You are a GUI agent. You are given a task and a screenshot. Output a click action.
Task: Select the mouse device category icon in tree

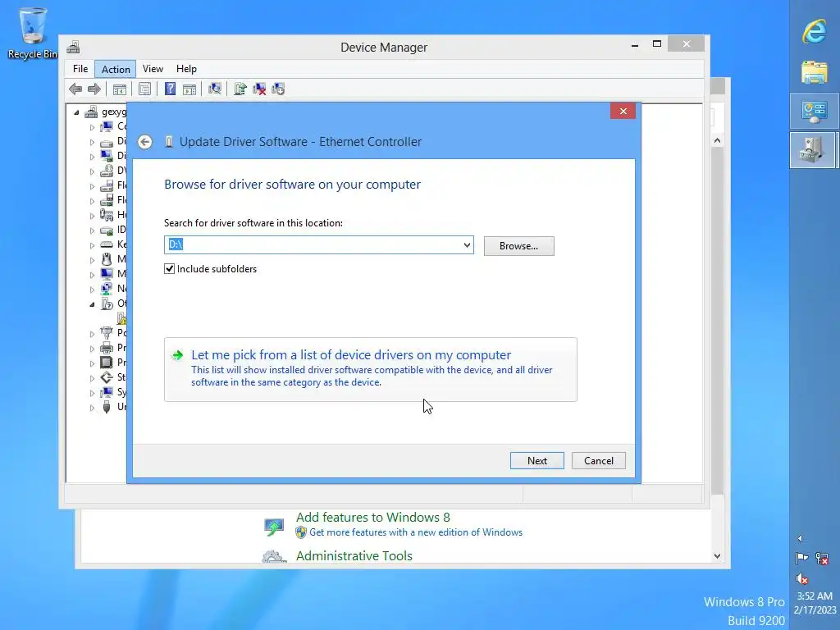click(x=107, y=259)
